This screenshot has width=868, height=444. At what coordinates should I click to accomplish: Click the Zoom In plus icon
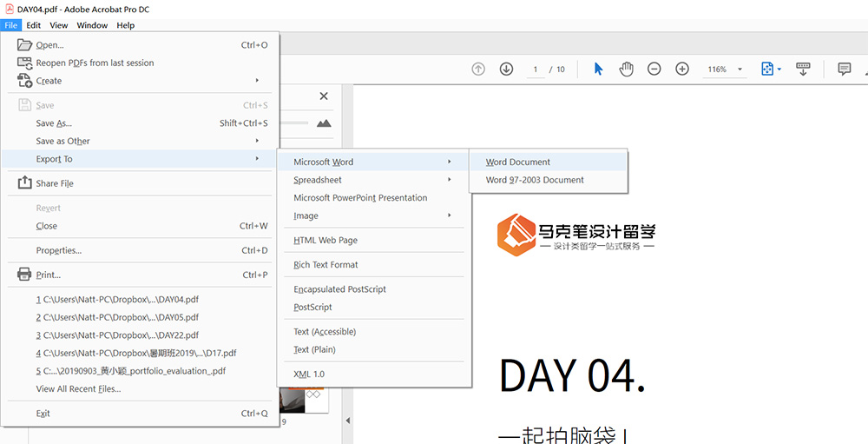(682, 70)
